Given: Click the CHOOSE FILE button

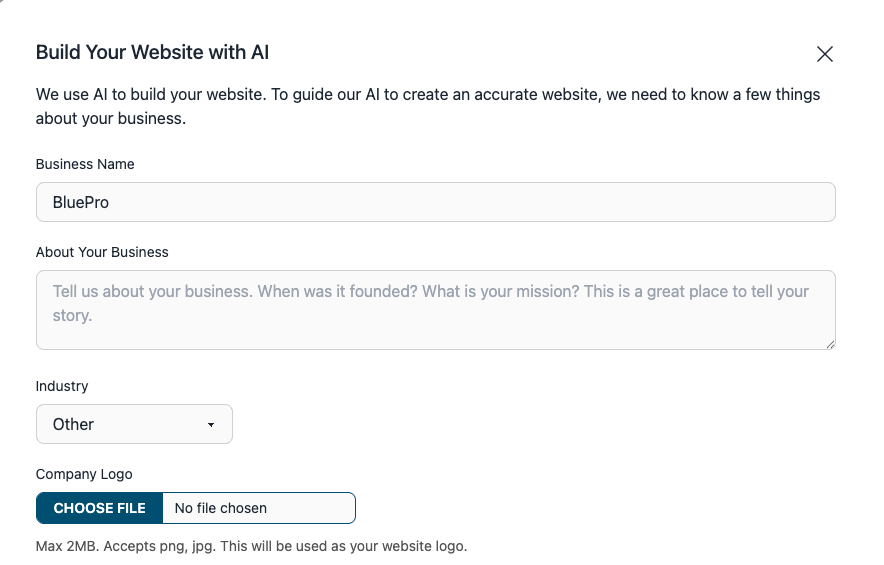Looking at the screenshot, I should (x=100, y=508).
